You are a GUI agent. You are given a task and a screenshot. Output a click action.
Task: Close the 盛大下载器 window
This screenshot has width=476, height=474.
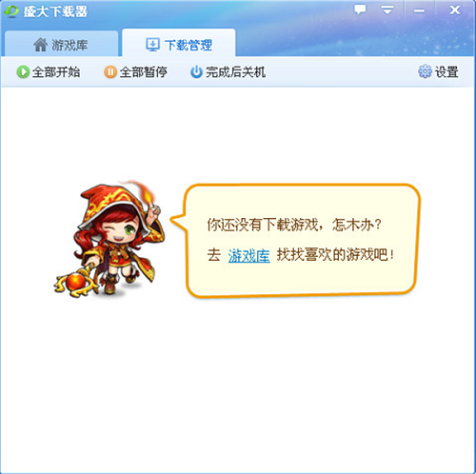click(455, 10)
